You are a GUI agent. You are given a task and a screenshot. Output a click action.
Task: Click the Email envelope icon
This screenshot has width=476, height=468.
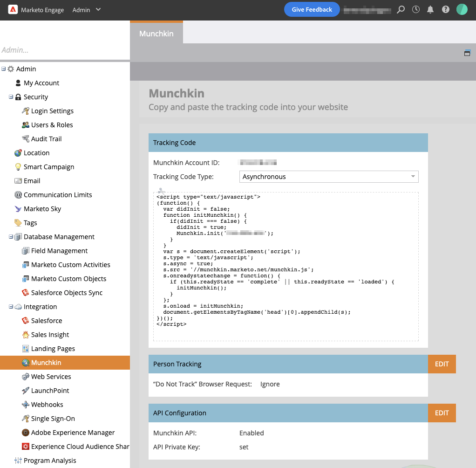pos(18,181)
